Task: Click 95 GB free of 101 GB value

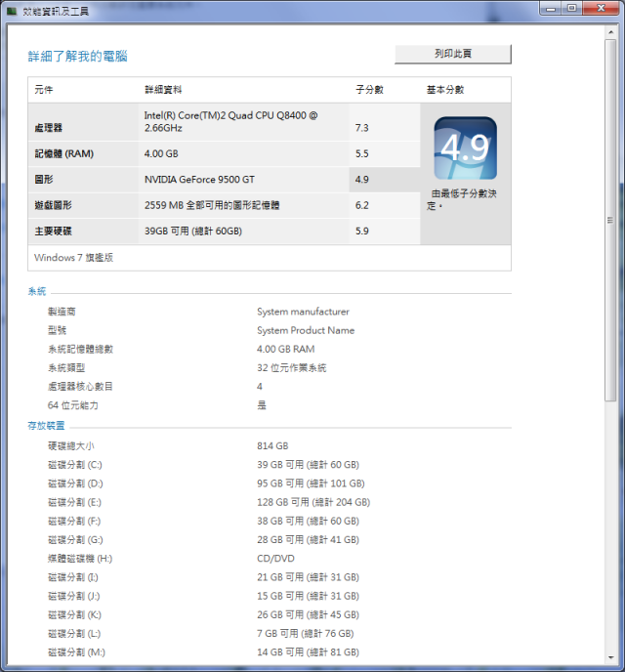Action: pyautogui.click(x=311, y=483)
